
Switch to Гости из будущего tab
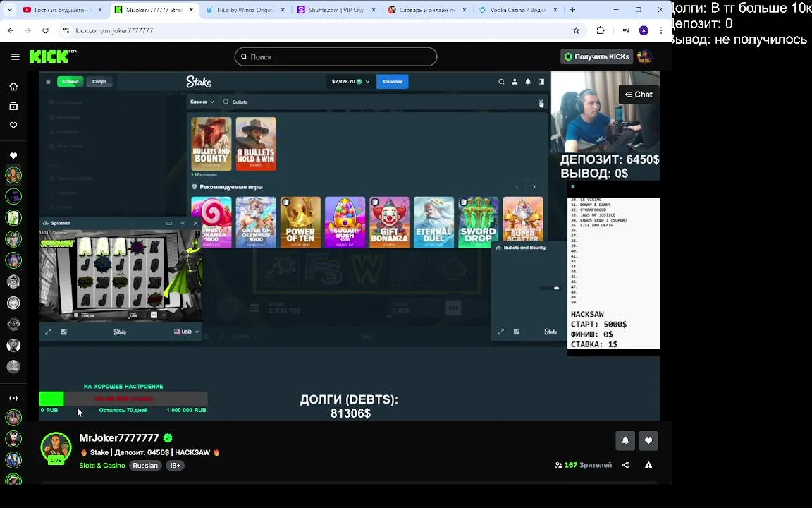pos(63,10)
